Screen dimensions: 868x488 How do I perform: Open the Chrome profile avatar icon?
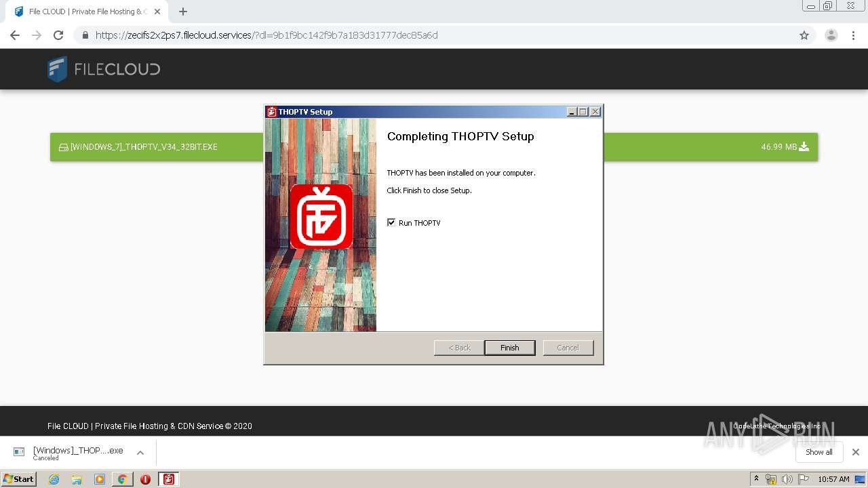pos(831,35)
